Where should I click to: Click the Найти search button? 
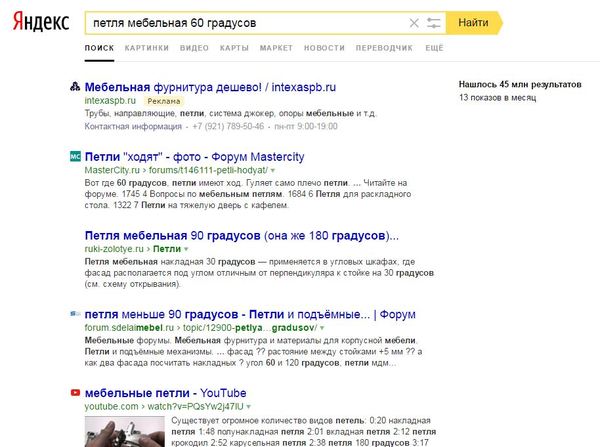pyautogui.click(x=473, y=23)
